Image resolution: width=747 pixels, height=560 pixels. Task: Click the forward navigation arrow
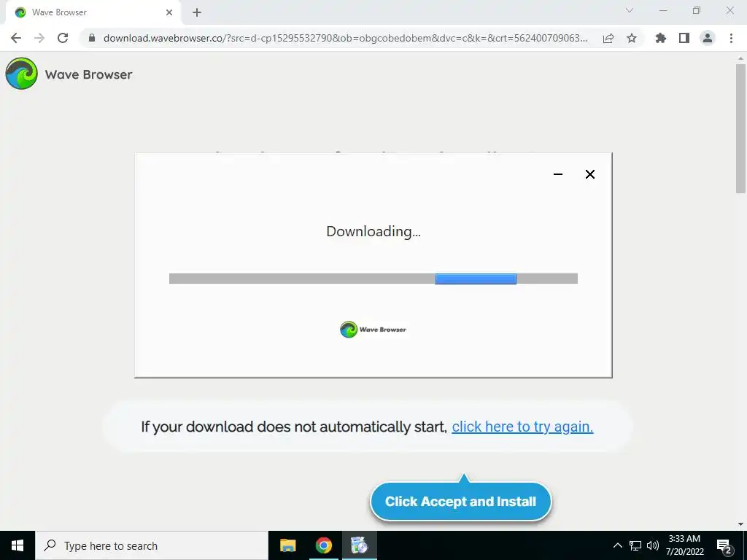pos(39,38)
